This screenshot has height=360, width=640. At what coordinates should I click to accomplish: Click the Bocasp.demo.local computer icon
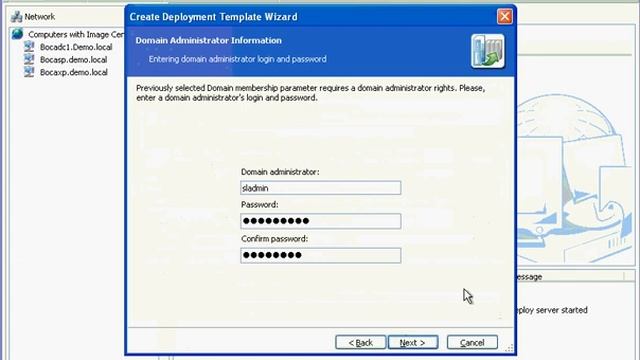click(x=29, y=59)
